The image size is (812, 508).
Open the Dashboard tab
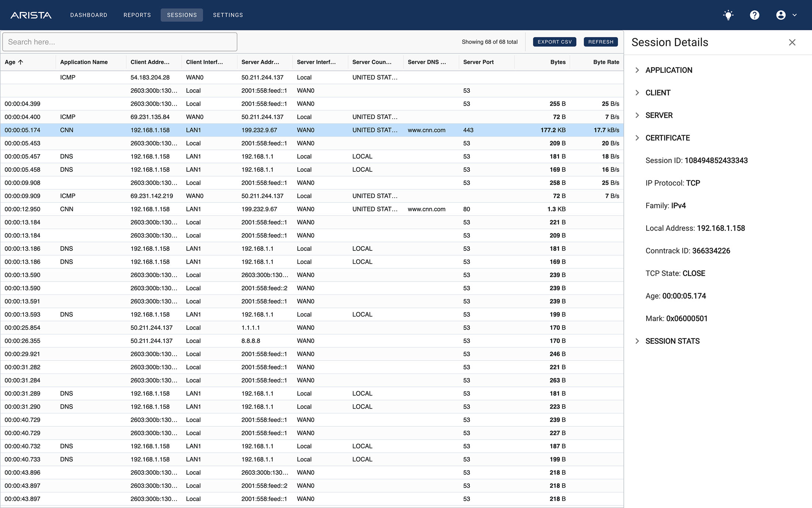[x=89, y=15]
